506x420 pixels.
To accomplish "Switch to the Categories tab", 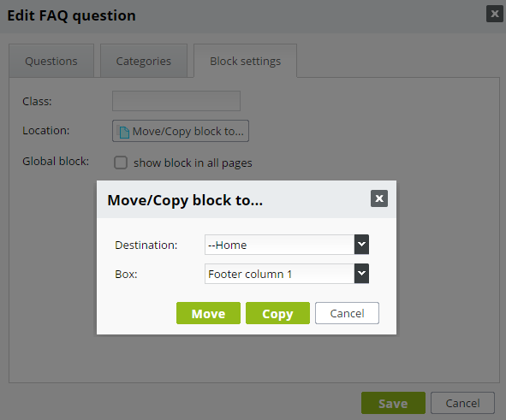I will (x=144, y=61).
